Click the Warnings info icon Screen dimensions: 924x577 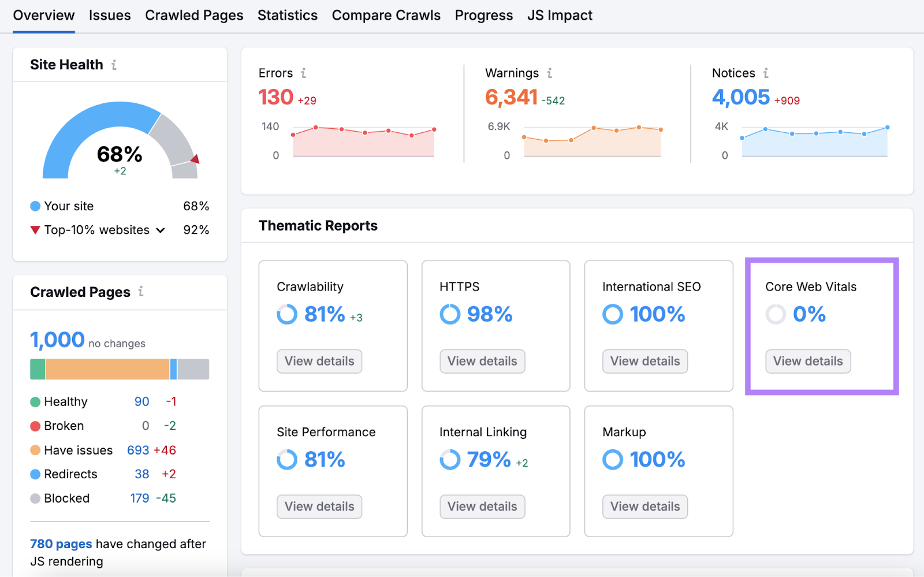[550, 73]
